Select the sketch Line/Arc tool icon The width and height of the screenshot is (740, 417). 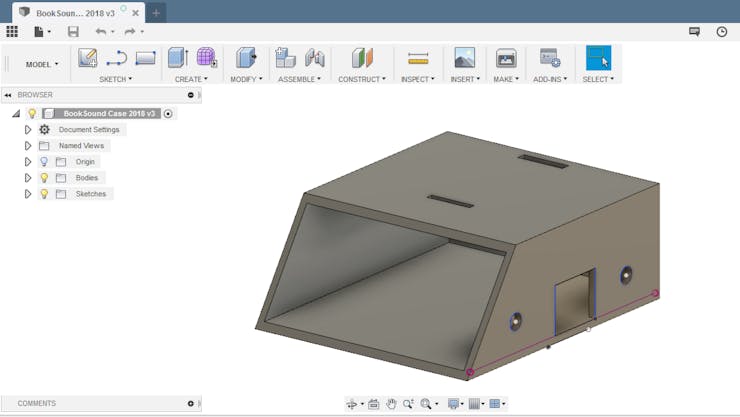[117, 58]
